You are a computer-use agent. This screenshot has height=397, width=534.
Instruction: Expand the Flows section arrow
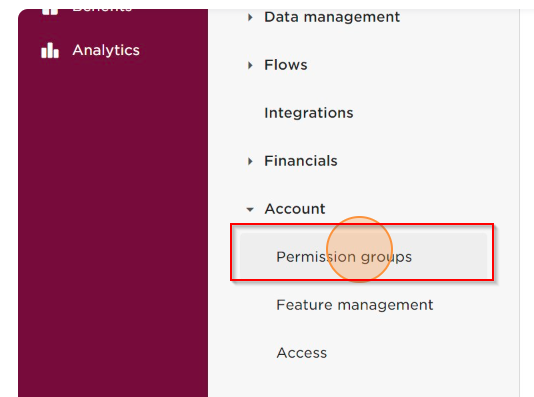pos(250,65)
